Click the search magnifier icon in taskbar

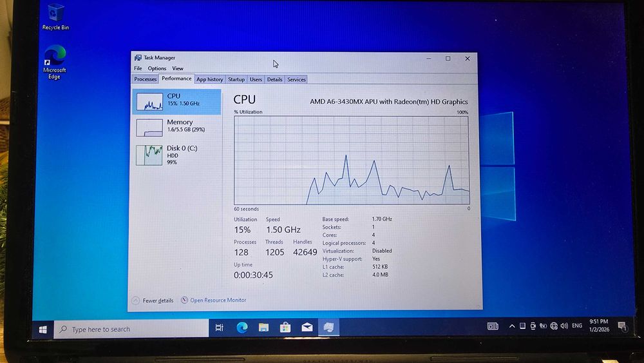(63, 329)
